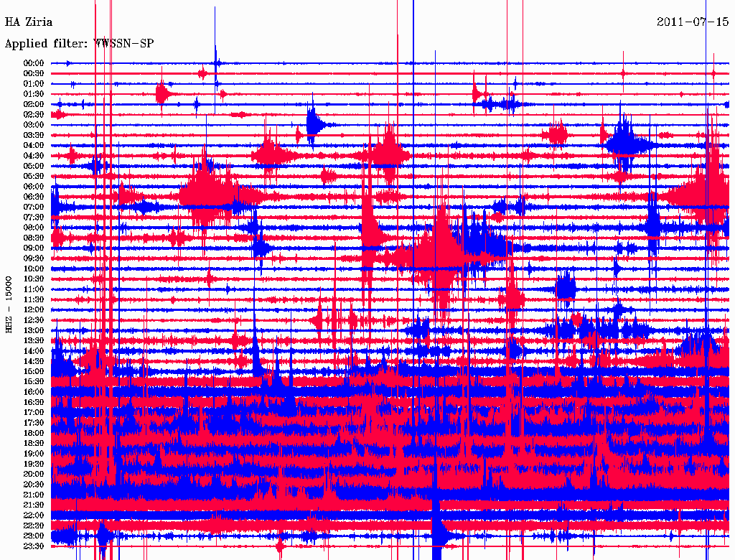Select the 22:00 time label
The image size is (735, 560).
pos(34,515)
